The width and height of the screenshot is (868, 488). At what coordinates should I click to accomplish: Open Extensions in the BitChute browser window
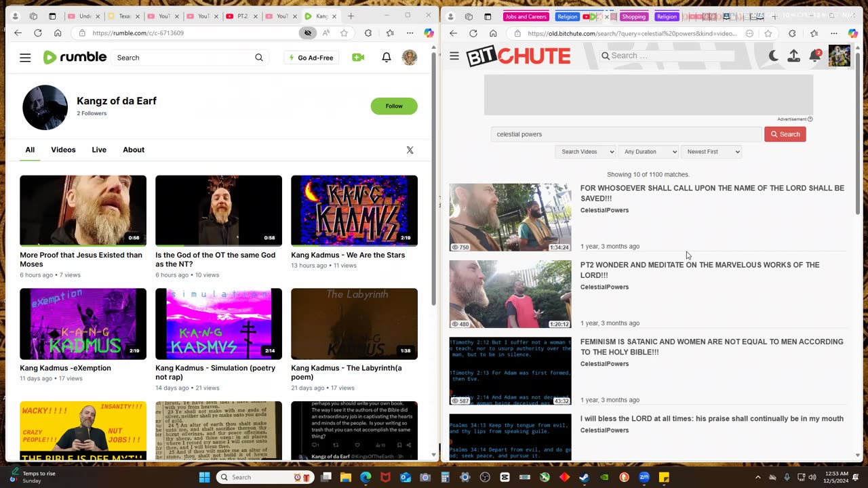pos(792,33)
